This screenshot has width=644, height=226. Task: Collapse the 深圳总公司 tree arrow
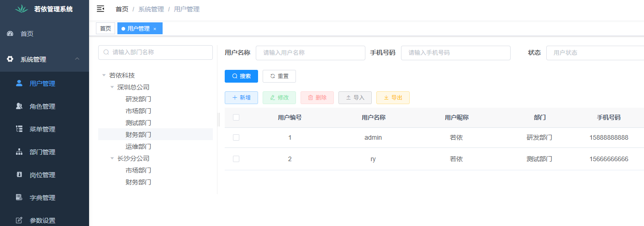[x=112, y=87]
